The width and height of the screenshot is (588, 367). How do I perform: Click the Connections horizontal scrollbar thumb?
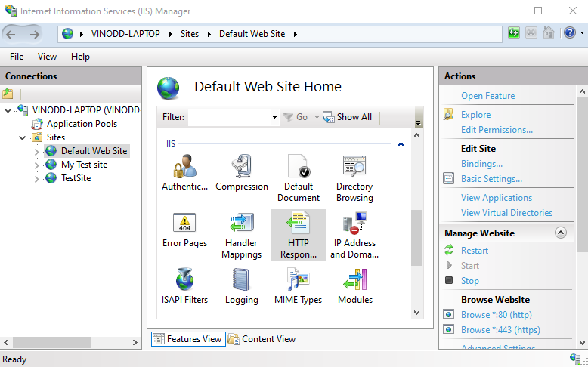[52, 342]
